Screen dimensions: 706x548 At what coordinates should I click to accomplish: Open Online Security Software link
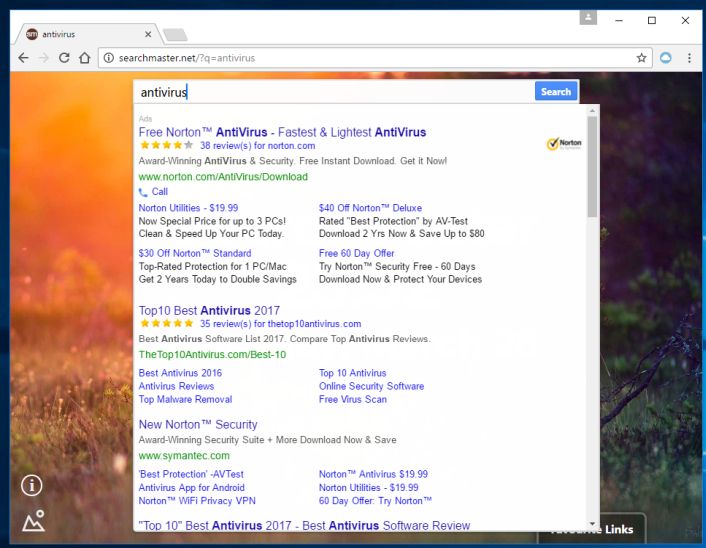point(371,386)
